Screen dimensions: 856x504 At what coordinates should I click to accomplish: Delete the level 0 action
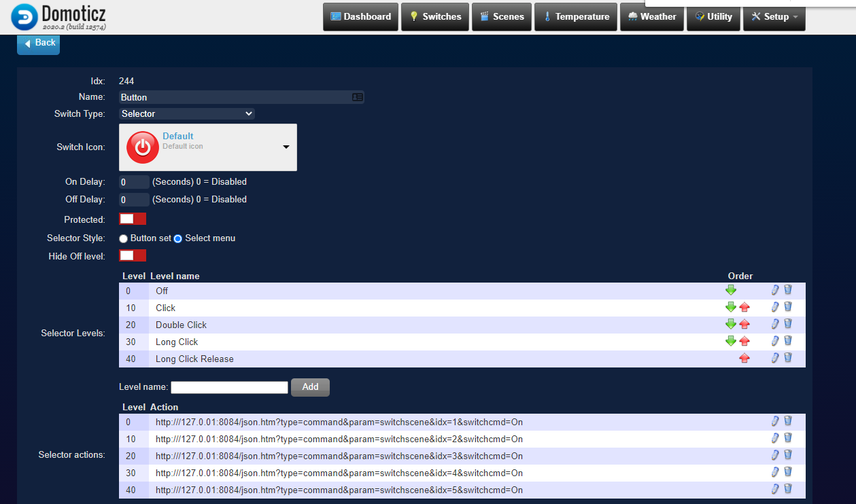tap(788, 420)
